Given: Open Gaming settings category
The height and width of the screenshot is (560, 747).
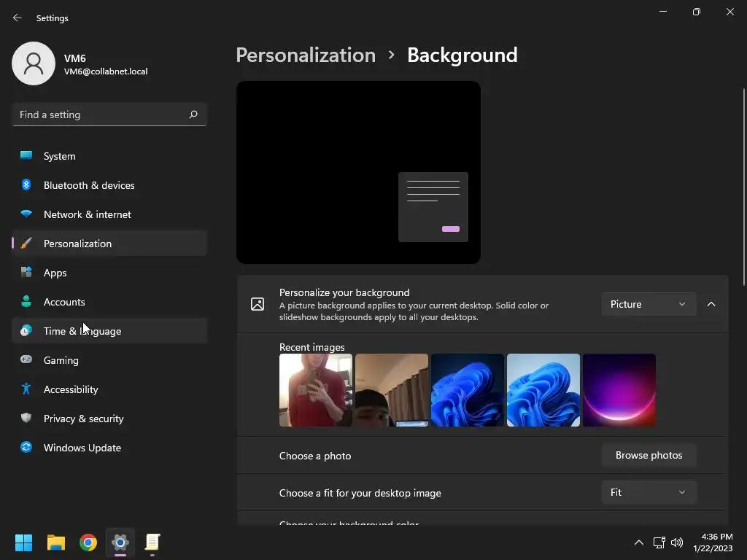Looking at the screenshot, I should [x=109, y=360].
